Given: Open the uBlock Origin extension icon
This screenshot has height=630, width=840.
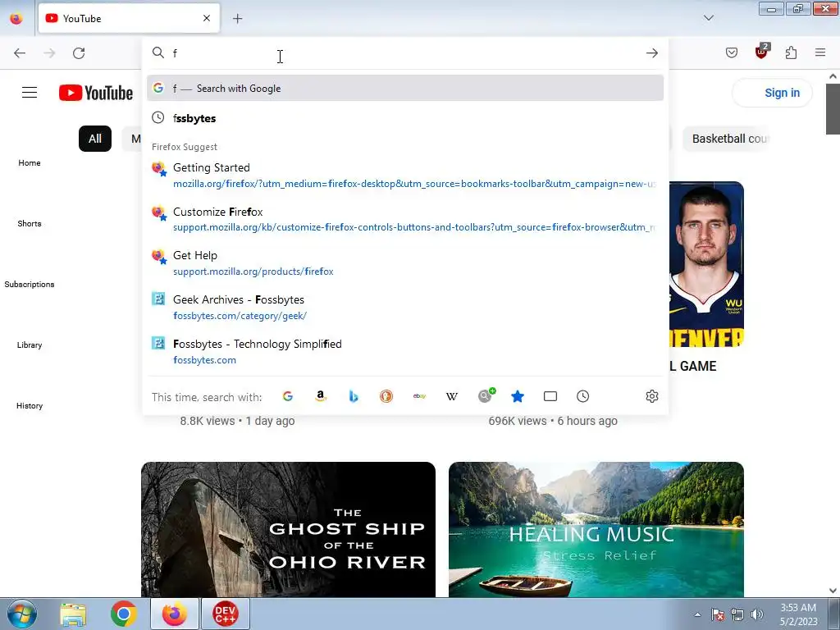Looking at the screenshot, I should tap(761, 52).
